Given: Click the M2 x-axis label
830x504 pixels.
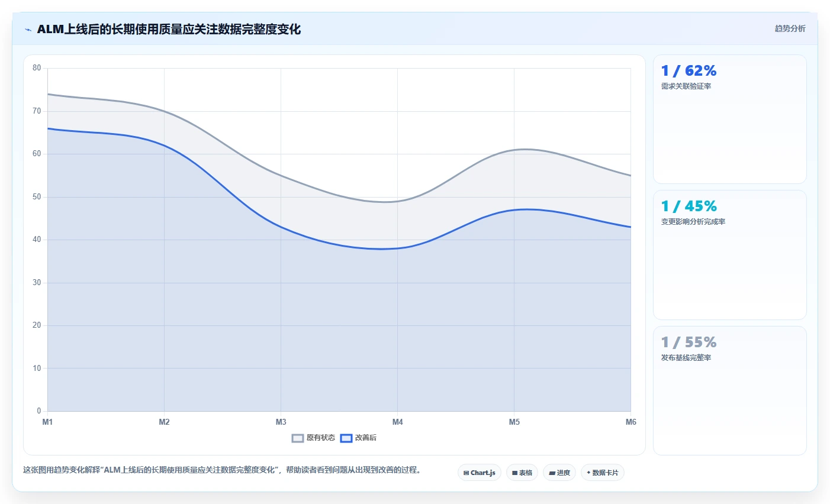Looking at the screenshot, I should [x=164, y=422].
